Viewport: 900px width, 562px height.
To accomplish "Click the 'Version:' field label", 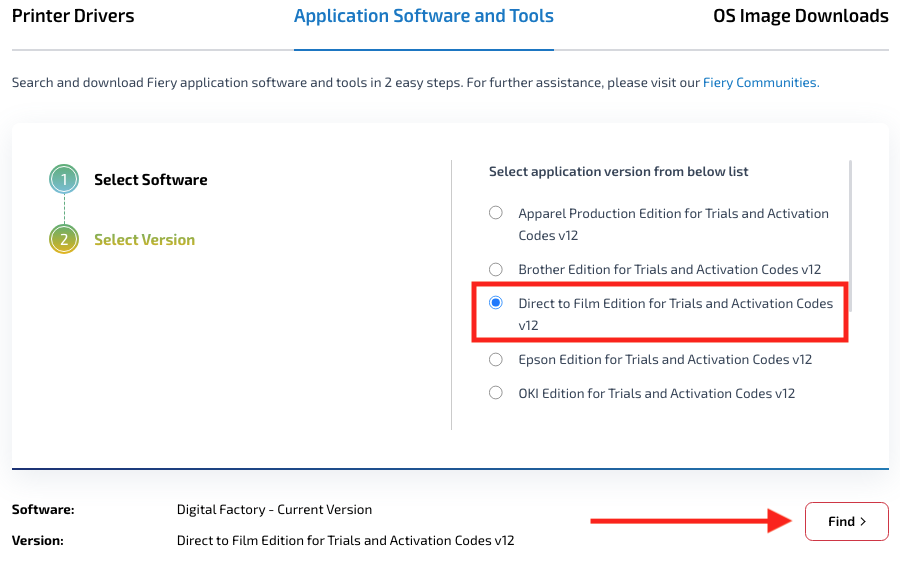I will click(x=38, y=541).
